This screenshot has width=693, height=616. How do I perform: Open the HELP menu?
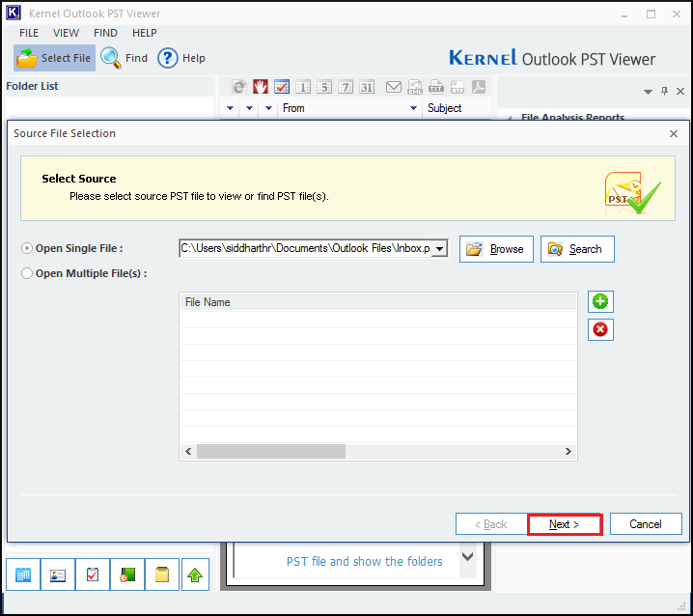(x=145, y=33)
